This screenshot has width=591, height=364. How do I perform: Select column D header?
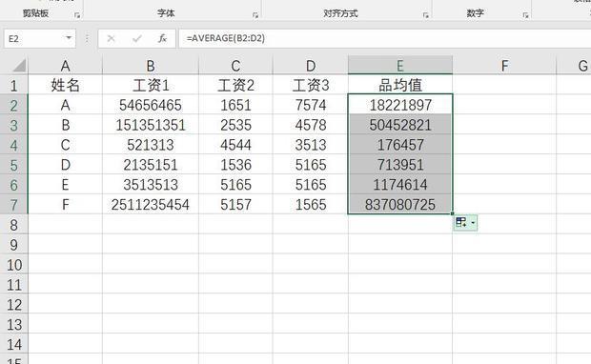tap(311, 66)
